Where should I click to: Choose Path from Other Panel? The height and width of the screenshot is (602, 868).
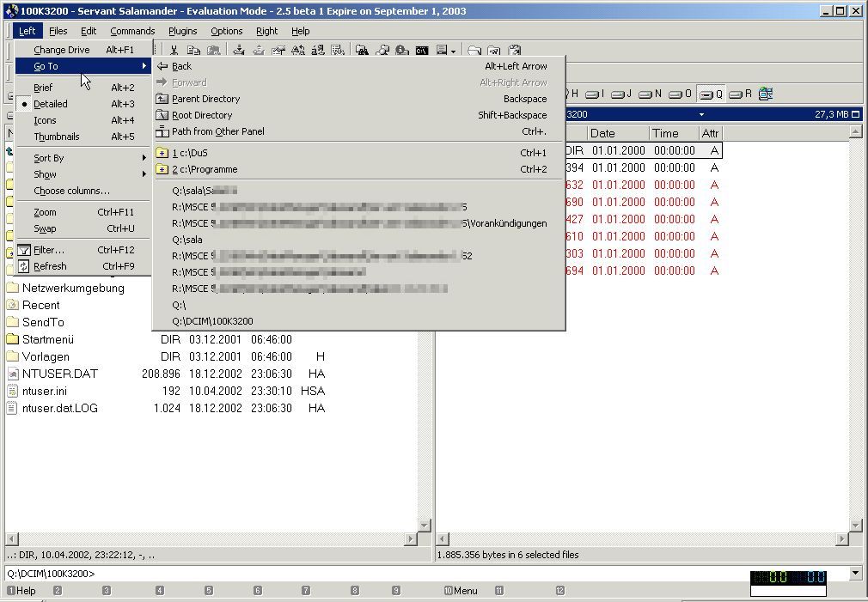[358, 131]
